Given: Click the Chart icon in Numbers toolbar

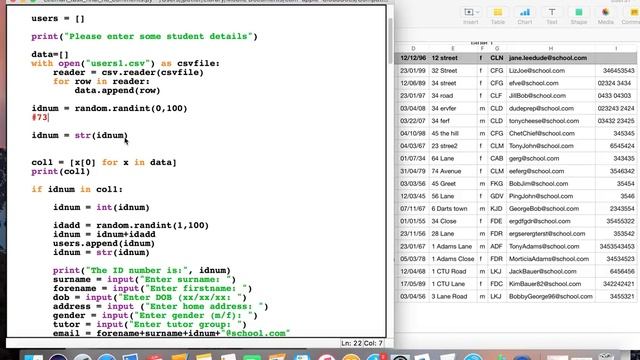Looking at the screenshot, I should point(524,16).
